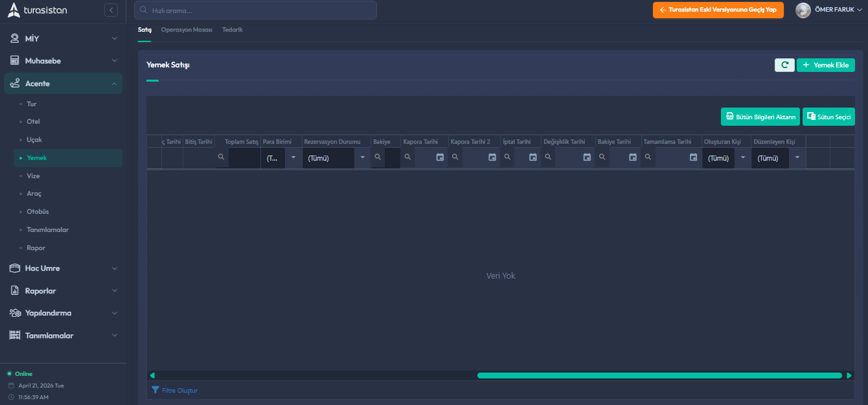Open the Rezervasyon Durumu filter dropdown
This screenshot has height=405, width=868.
[363, 157]
